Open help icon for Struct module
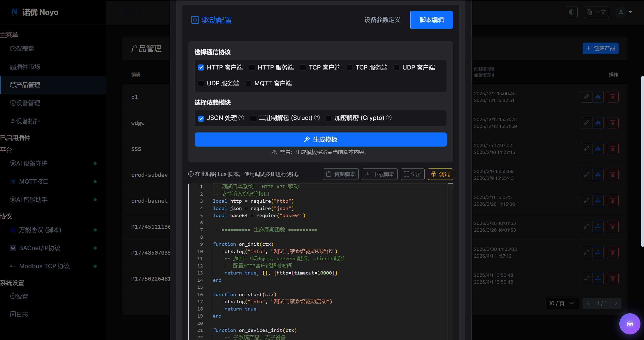 pos(317,118)
